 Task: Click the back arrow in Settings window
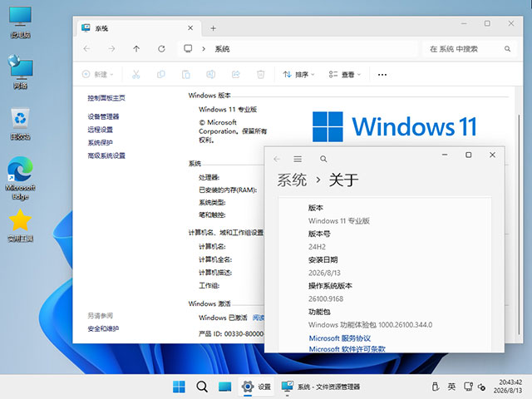(x=277, y=159)
